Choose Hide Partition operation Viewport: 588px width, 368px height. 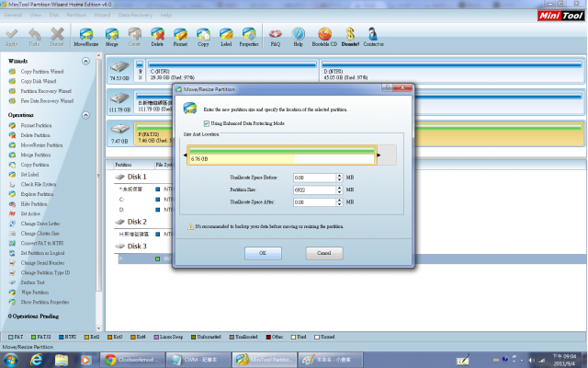pyautogui.click(x=34, y=204)
